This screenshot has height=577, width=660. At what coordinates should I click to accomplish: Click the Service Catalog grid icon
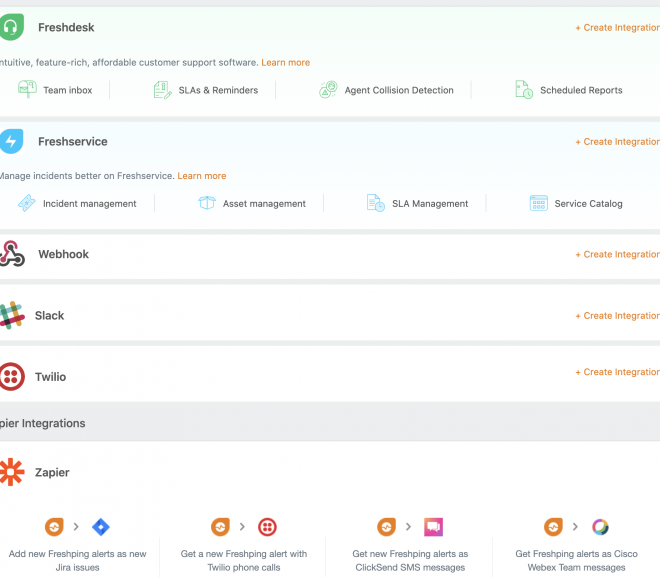(539, 203)
